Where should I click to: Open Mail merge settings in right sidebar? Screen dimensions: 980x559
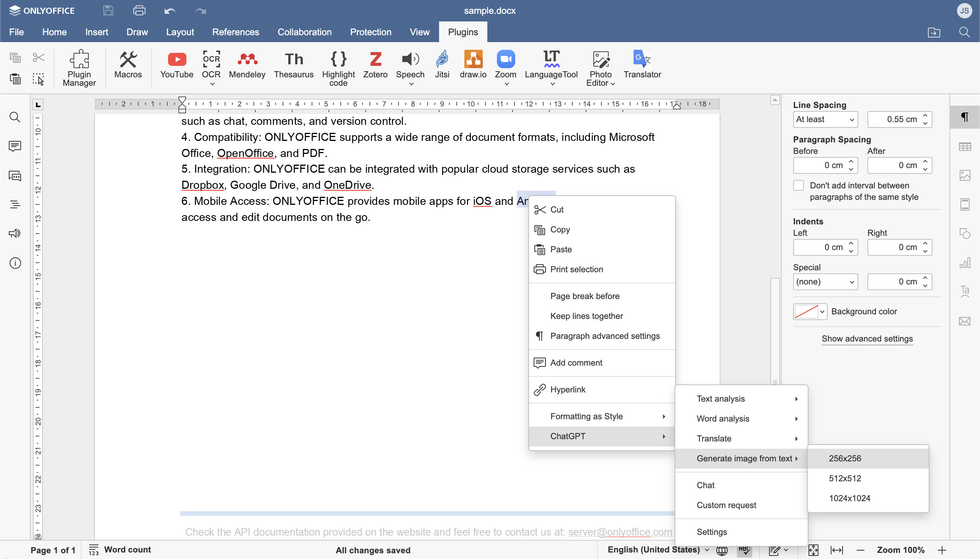pyautogui.click(x=964, y=321)
